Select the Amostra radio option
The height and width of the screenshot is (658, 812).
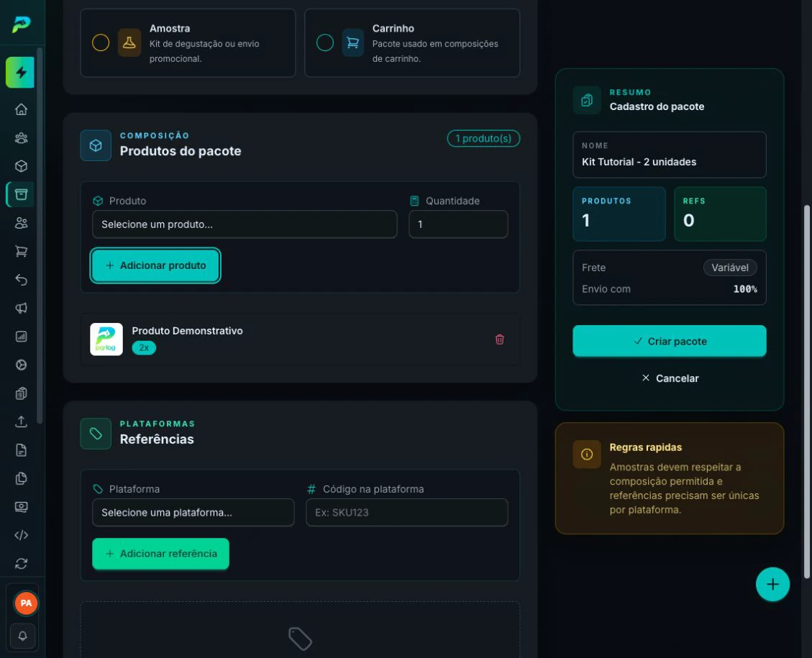[101, 42]
